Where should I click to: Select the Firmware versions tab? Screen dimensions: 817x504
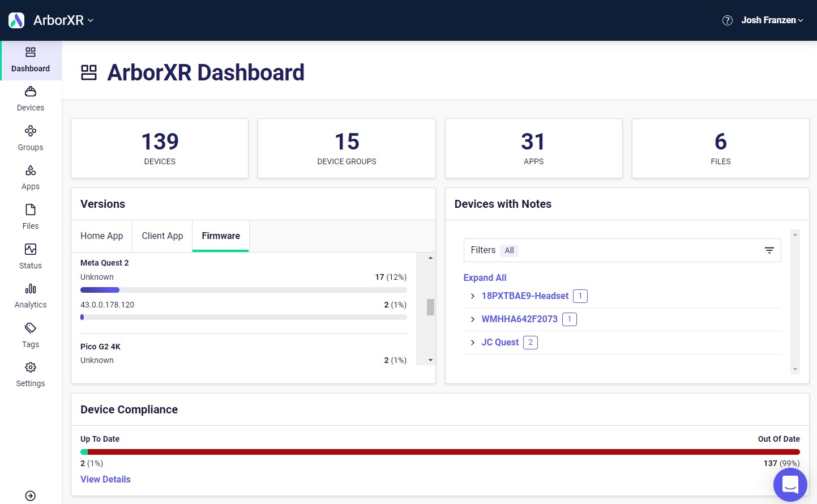221,236
